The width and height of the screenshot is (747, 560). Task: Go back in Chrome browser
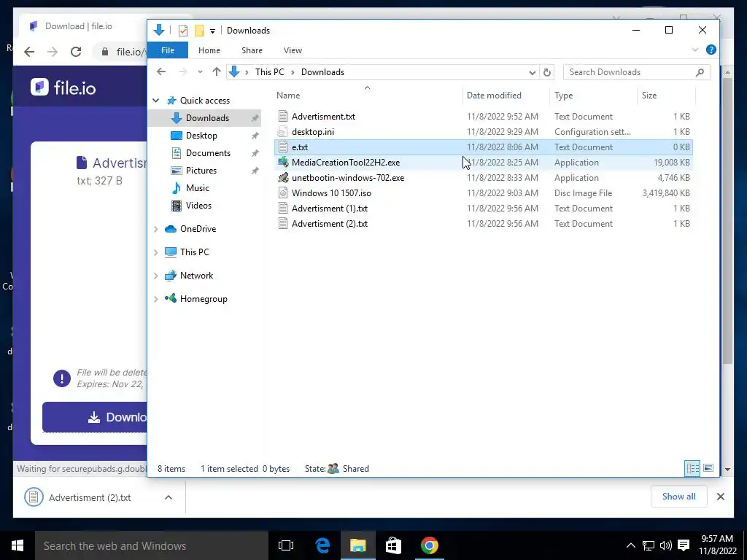pyautogui.click(x=29, y=52)
